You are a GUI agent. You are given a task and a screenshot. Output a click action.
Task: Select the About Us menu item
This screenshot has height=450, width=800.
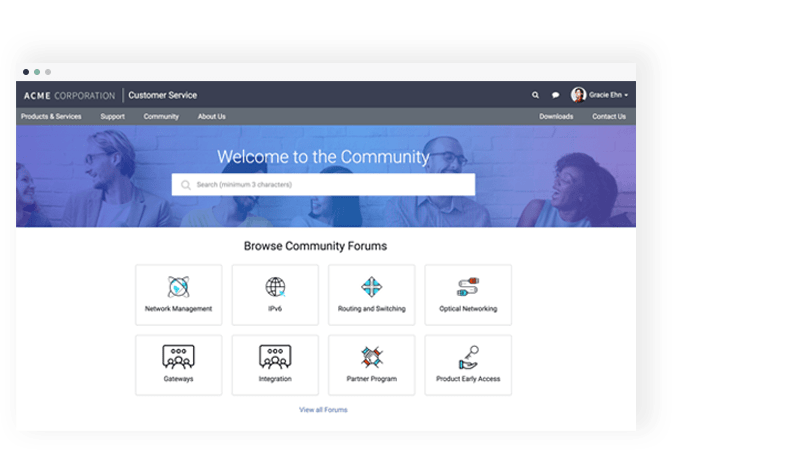click(x=211, y=116)
